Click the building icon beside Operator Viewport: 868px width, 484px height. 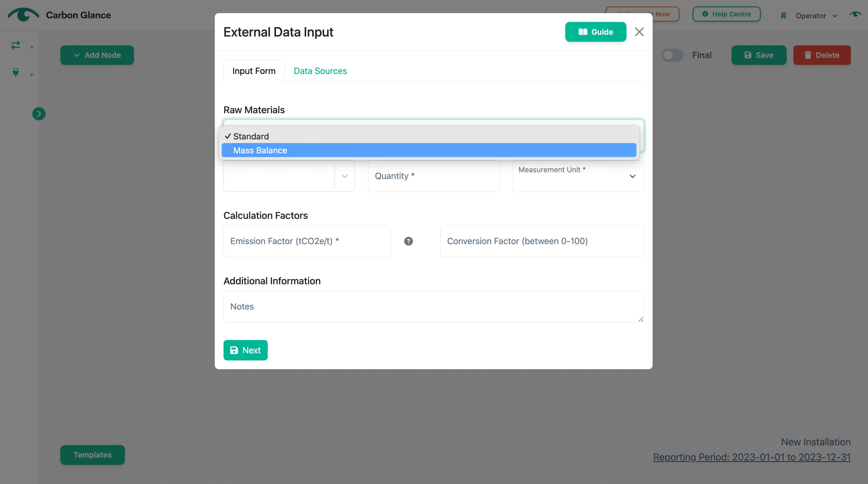point(783,16)
